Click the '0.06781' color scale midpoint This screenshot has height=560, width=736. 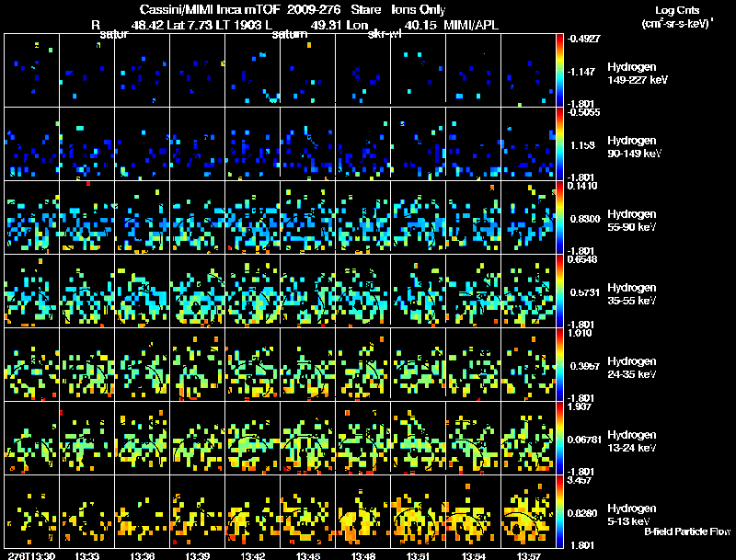pos(584,440)
